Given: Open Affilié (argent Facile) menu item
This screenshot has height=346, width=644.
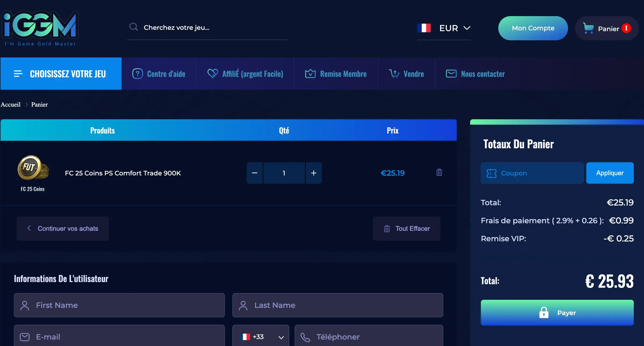Looking at the screenshot, I should pyautogui.click(x=245, y=74).
